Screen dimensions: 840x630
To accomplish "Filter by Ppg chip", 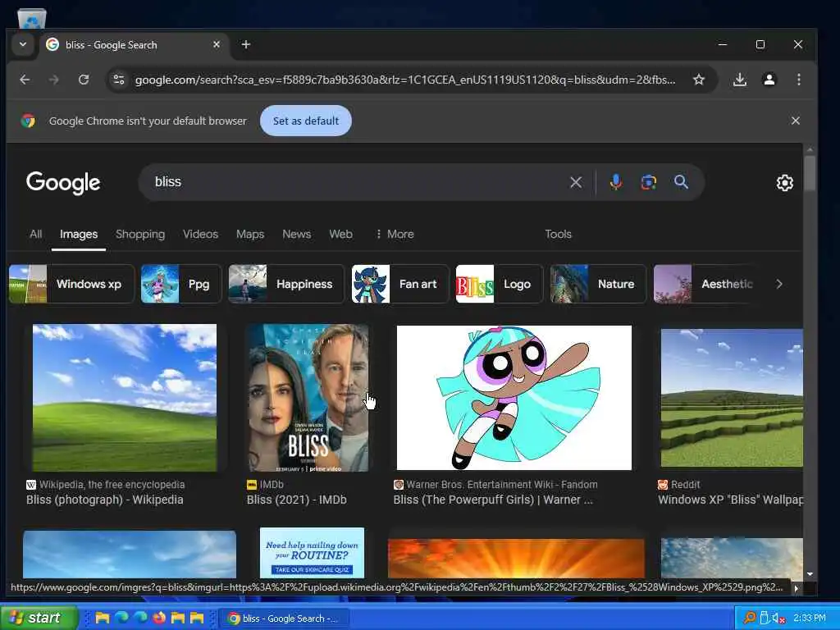I will tap(181, 284).
